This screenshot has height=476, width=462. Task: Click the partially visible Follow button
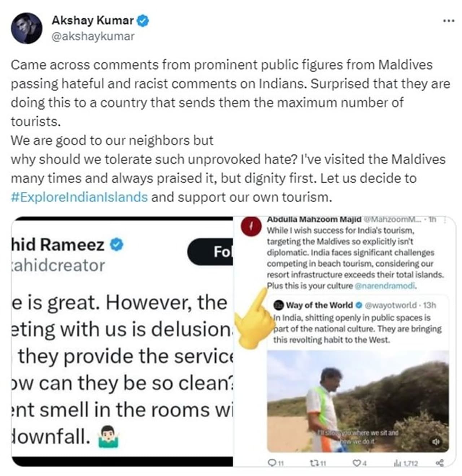pos(210,252)
